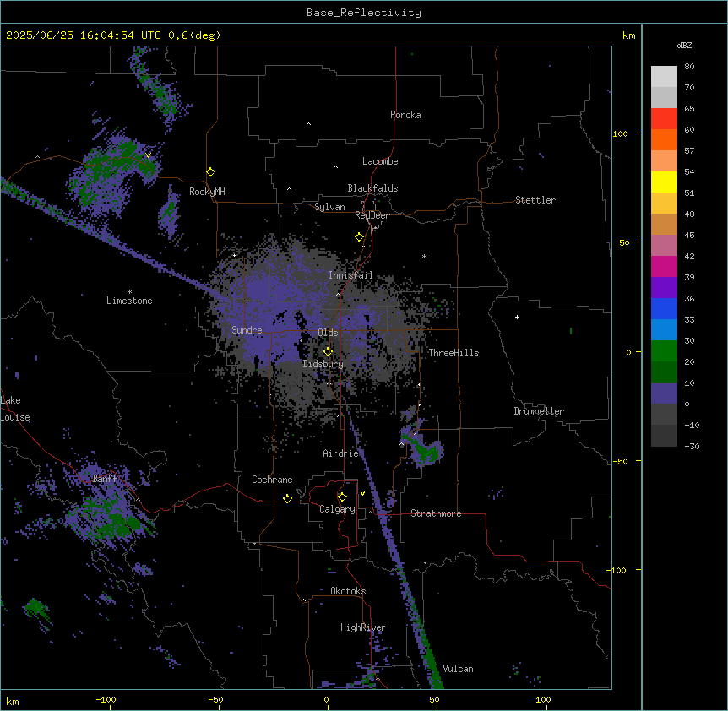Click the white caret marker below Innisfail
This screenshot has height=711, width=728.
[x=338, y=295]
